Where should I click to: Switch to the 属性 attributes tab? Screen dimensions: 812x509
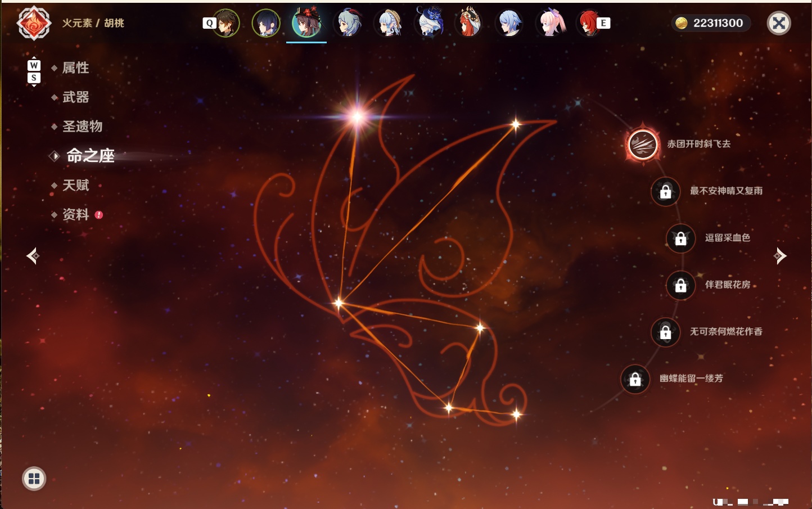75,68
